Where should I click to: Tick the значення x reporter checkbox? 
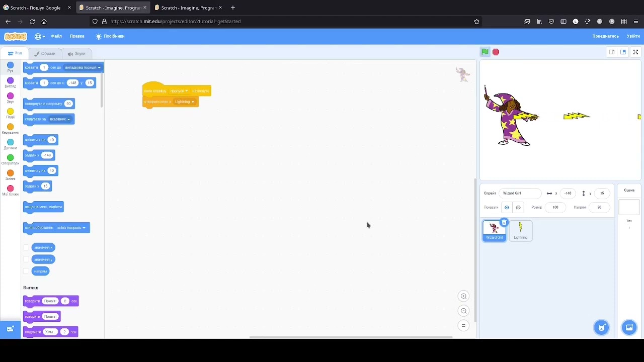pyautogui.click(x=26, y=247)
